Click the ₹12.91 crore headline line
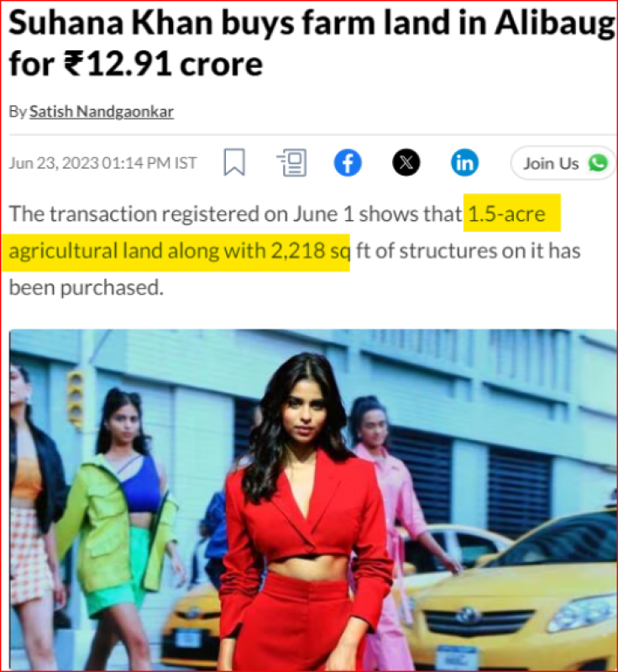The image size is (618, 672). point(136,64)
